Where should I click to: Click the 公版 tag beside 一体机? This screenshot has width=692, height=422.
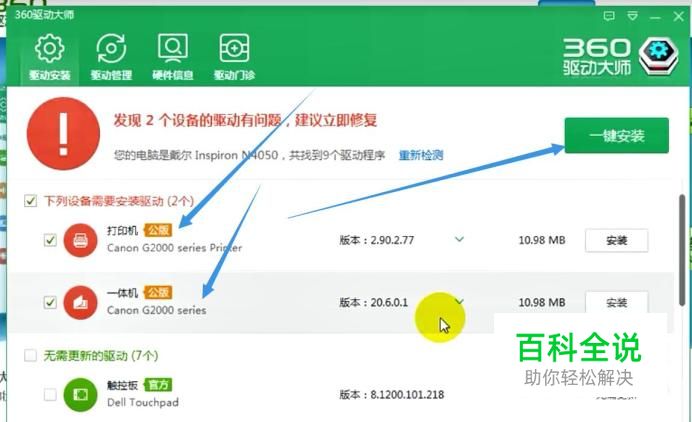click(158, 292)
